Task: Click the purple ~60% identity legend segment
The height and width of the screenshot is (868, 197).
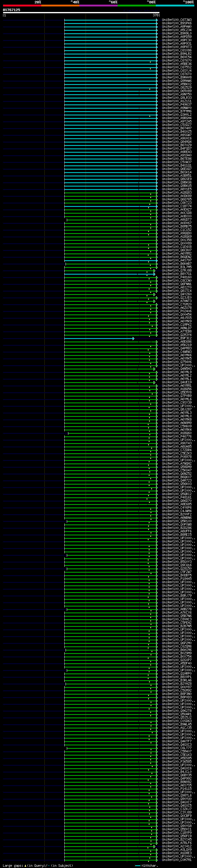Action: [99, 6]
